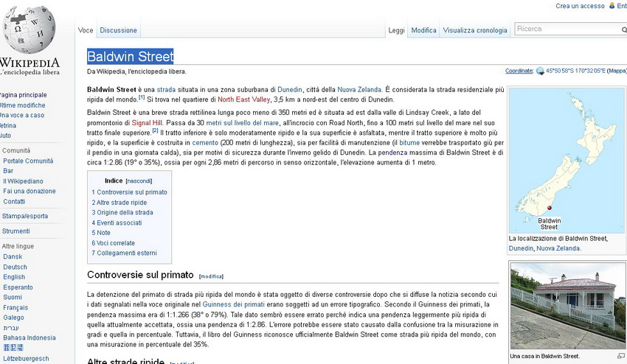Switch to the Galego version
Viewport: 627px width, 364px height.
(13, 318)
